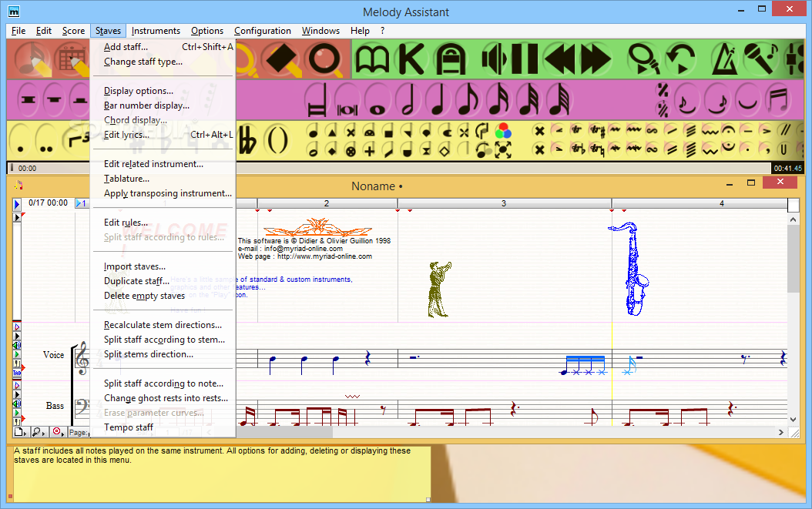The width and height of the screenshot is (812, 509).
Task: Choose Recalculate stem directions...
Action: pos(163,325)
